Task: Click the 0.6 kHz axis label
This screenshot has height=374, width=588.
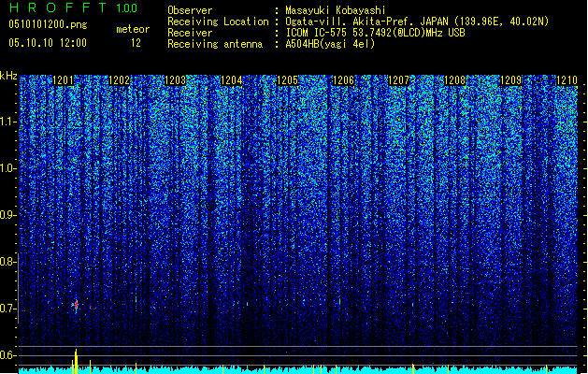Action: (x=7, y=355)
